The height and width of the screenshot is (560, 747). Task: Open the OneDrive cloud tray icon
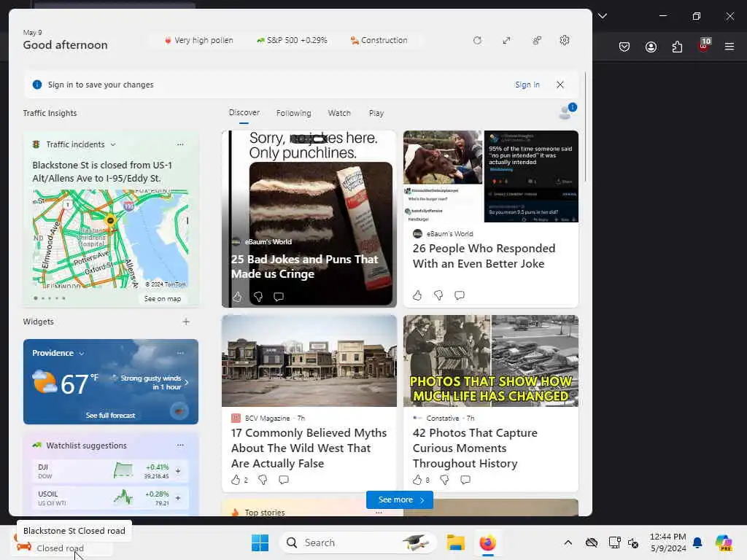click(591, 542)
